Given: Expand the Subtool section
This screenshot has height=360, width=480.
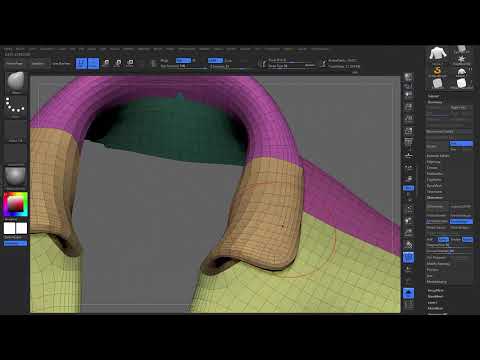Looking at the screenshot, I should click(433, 96).
